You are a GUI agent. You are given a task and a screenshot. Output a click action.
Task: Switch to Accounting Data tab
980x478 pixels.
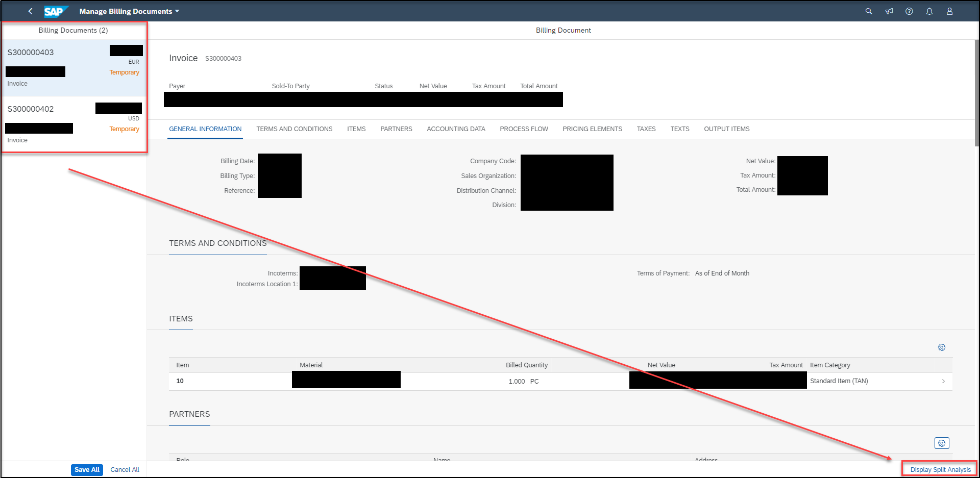[456, 129]
